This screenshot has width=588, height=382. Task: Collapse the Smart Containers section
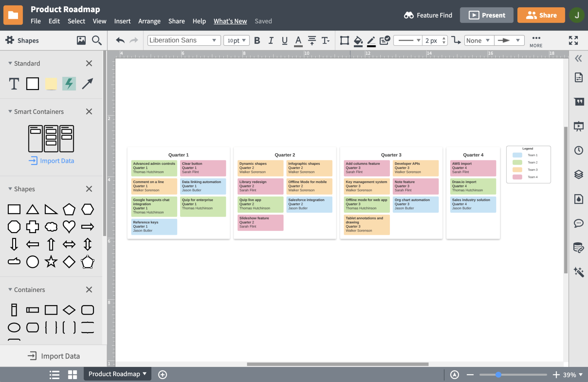click(x=10, y=111)
